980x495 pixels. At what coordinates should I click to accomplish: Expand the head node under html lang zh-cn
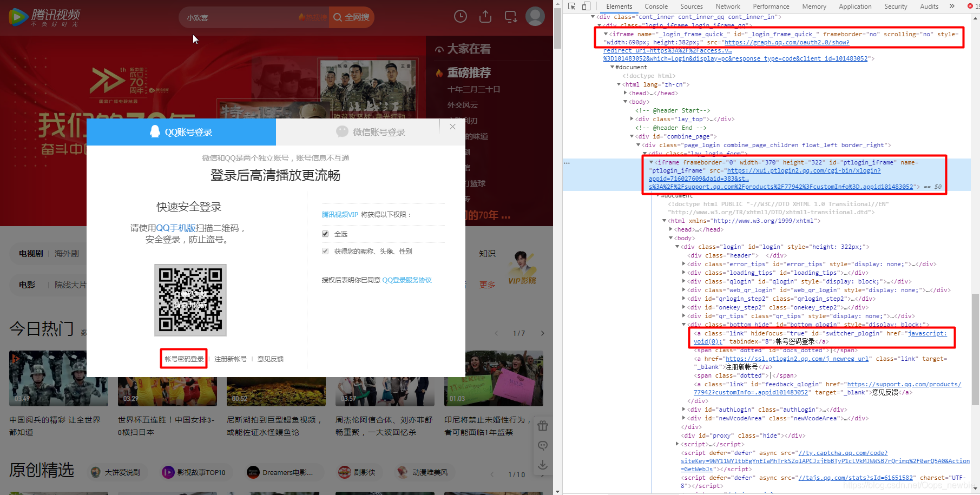click(x=625, y=93)
